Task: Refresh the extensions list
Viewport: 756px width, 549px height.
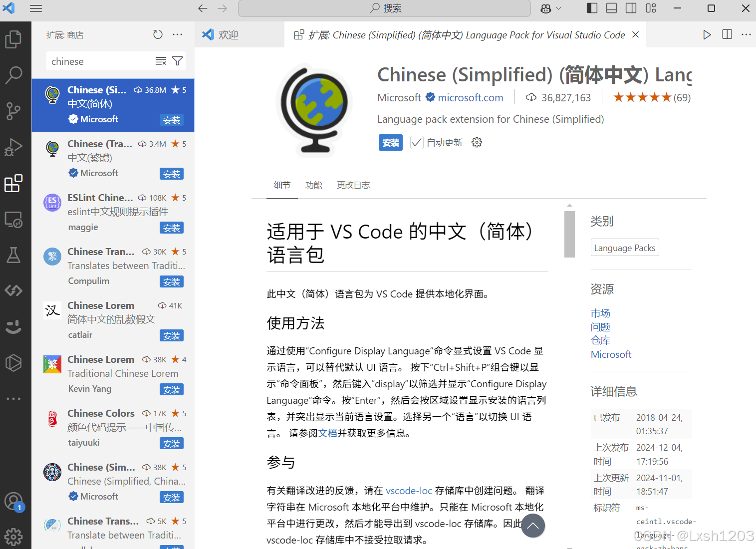Action: 158,34
